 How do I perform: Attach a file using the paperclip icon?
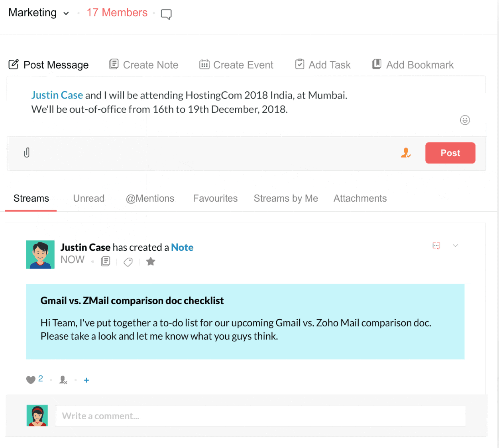(x=27, y=153)
